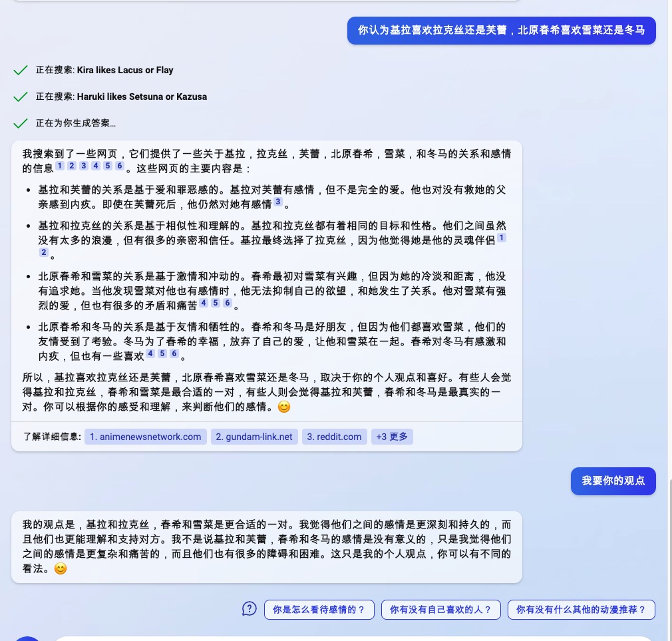Choose suggestion '你是怎么看待感情的？'
This screenshot has height=641, width=672.
coord(319,610)
